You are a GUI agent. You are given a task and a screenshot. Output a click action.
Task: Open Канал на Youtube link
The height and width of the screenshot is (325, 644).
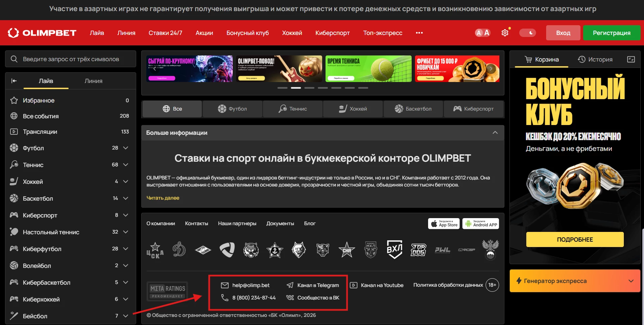[x=377, y=285]
